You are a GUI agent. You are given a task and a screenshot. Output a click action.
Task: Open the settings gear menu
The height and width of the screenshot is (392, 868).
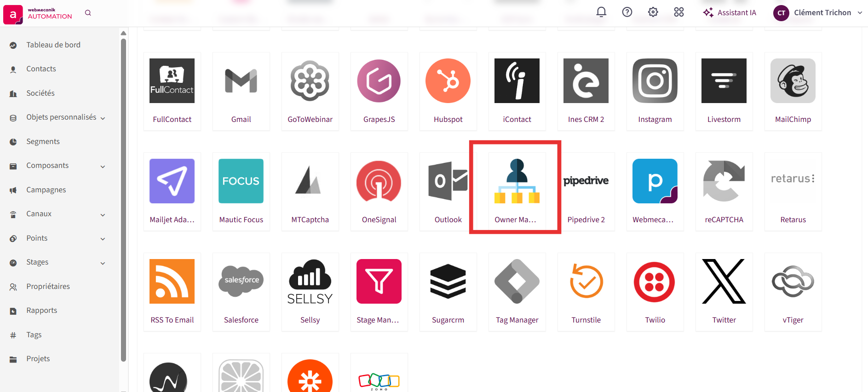coord(653,12)
